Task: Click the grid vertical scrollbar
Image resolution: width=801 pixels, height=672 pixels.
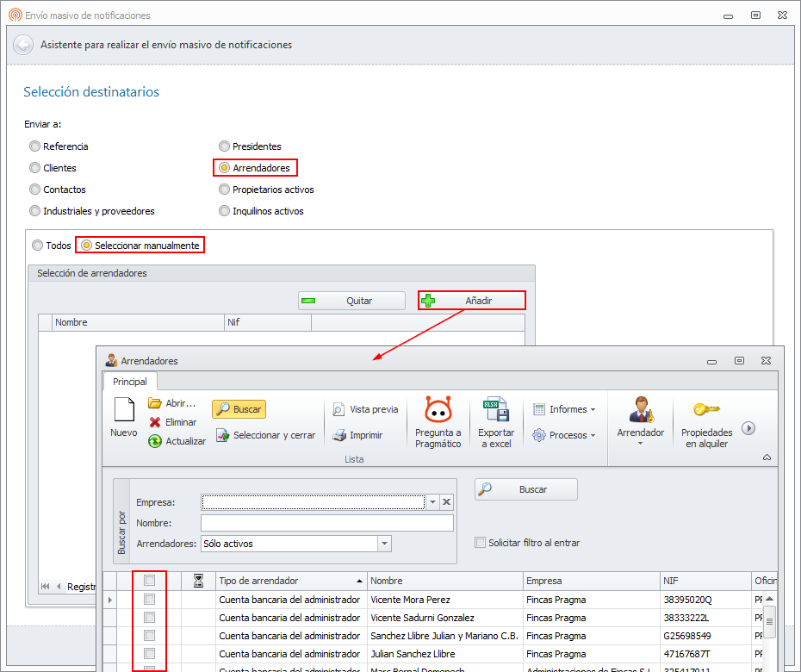Action: pos(769,621)
